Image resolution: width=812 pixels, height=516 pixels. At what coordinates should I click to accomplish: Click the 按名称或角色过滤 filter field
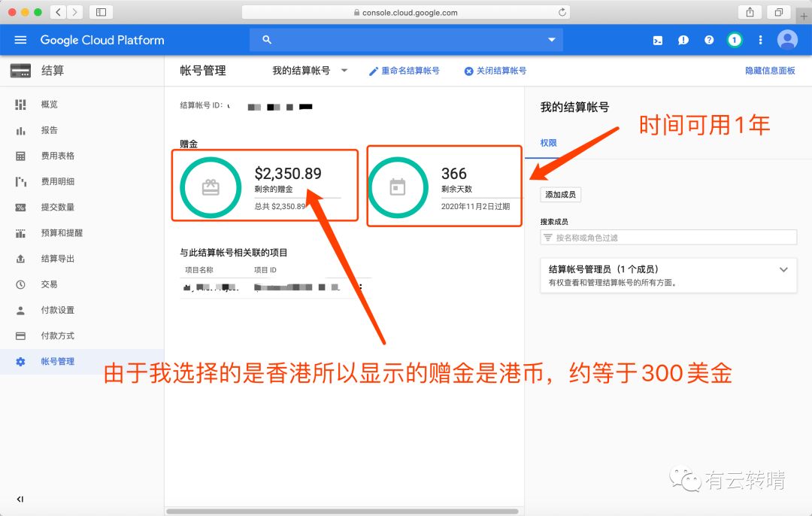(x=668, y=238)
